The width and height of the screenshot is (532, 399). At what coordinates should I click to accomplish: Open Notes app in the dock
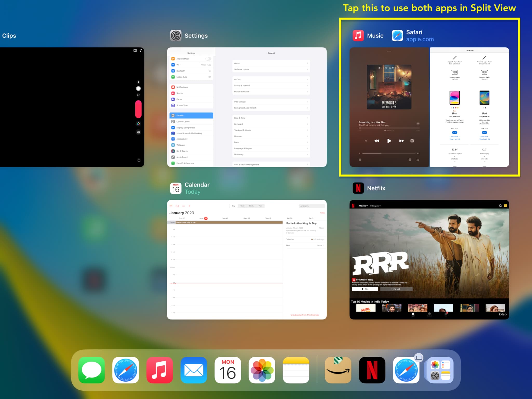pos(296,370)
